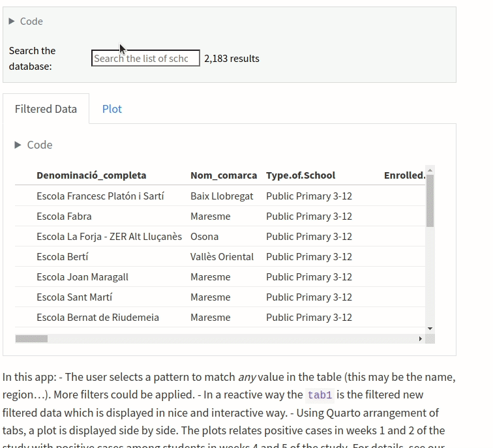
Task: Click the table's vertical scrollbar thumb
Action: tap(430, 201)
